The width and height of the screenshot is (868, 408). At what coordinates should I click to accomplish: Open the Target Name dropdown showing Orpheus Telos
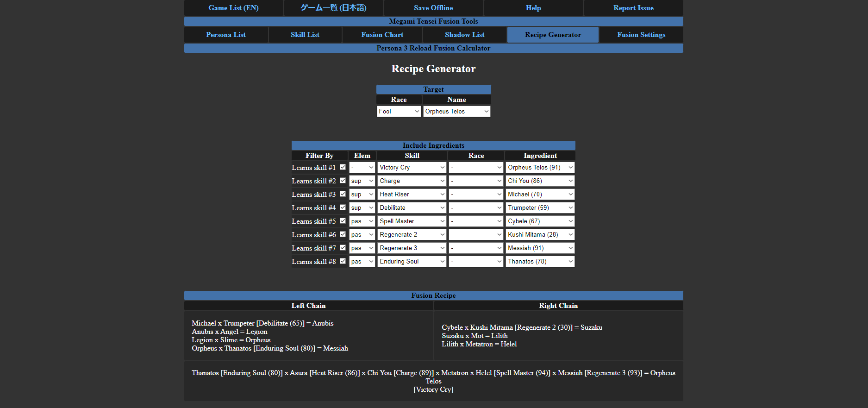(x=456, y=111)
